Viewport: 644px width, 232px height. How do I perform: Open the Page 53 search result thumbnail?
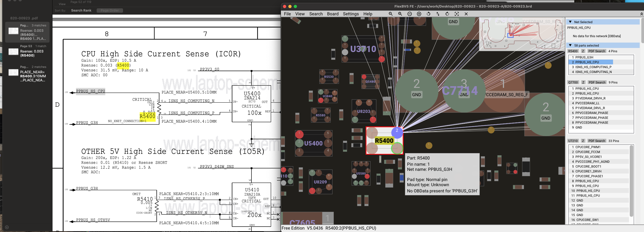pyautogui.click(x=13, y=51)
